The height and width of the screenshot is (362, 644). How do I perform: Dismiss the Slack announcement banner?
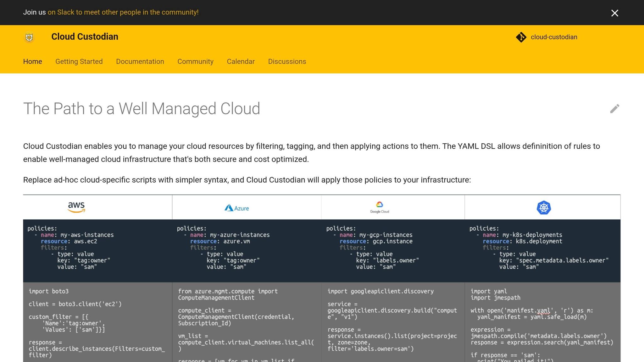pyautogui.click(x=614, y=13)
